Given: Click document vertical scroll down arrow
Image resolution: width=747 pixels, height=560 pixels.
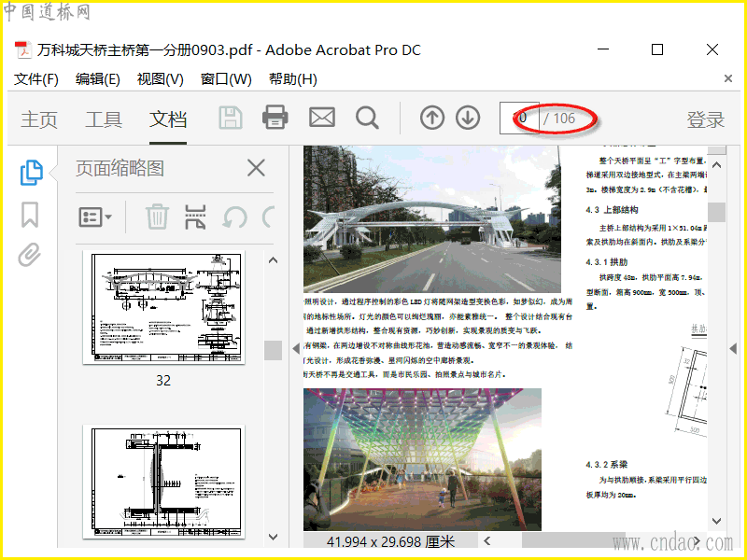Looking at the screenshot, I should click(716, 521).
